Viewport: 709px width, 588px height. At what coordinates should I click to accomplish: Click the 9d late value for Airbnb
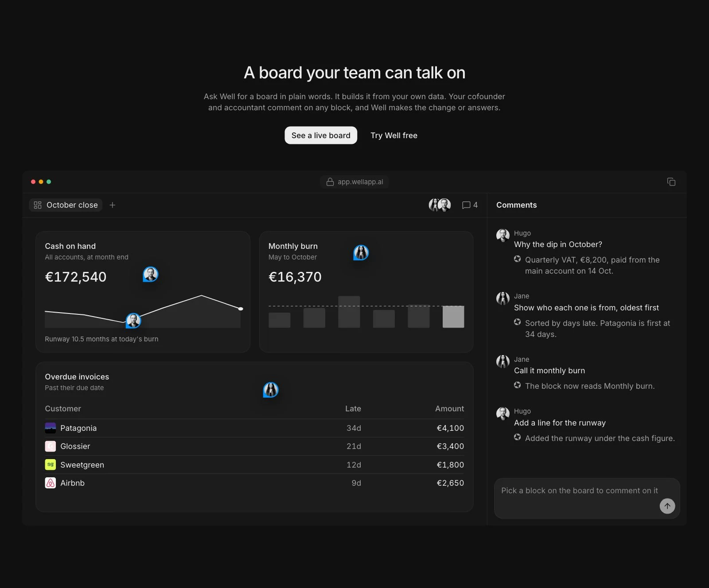(x=356, y=483)
